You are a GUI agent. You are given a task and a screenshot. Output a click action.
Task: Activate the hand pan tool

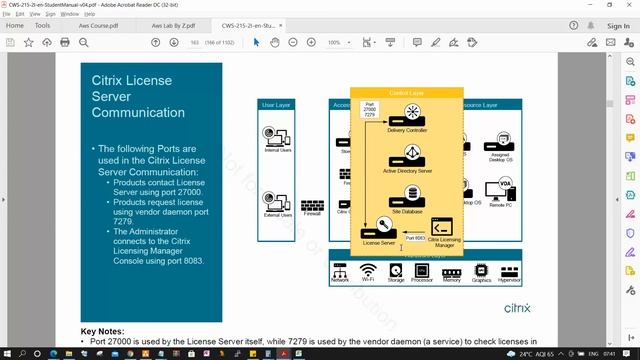(x=275, y=42)
